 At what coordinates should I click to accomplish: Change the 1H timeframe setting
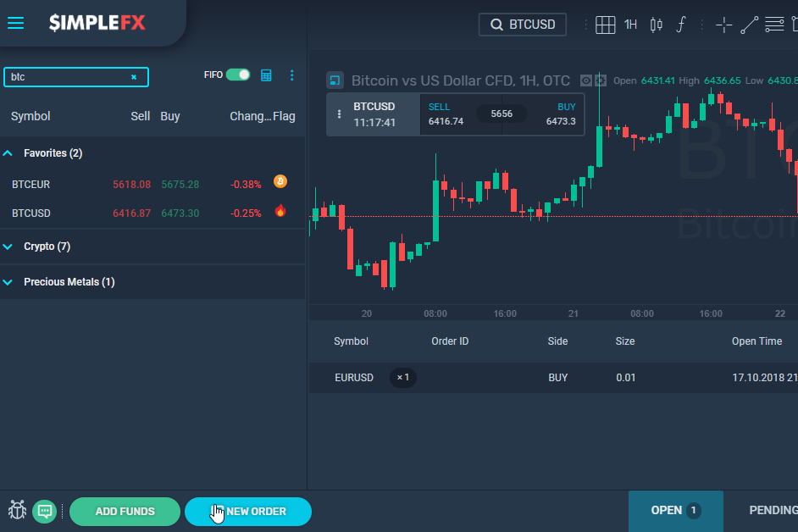(630, 25)
